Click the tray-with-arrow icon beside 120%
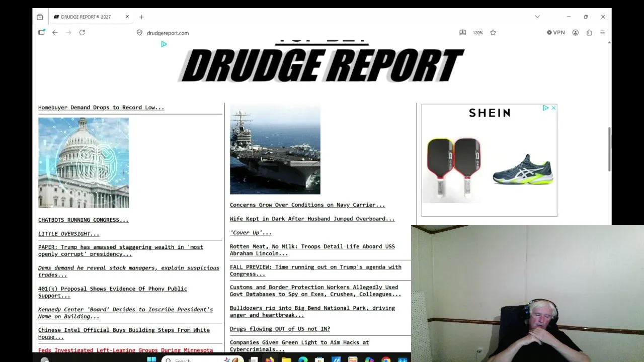The image size is (644, 362). pos(462,32)
